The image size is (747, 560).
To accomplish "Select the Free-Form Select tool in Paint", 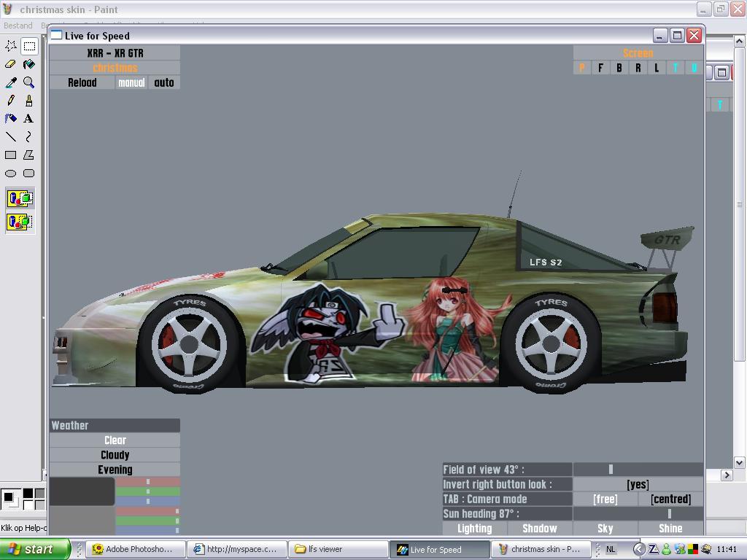I will click(x=10, y=46).
